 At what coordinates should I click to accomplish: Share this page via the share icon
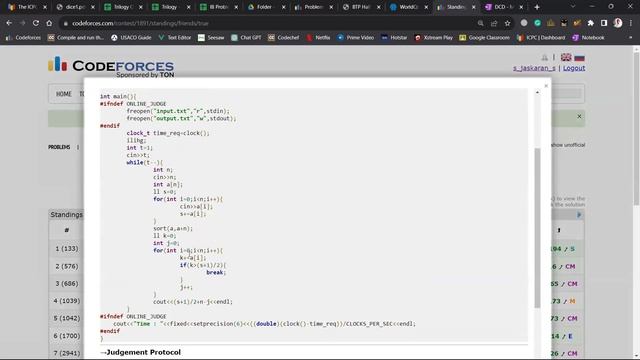pos(494,23)
